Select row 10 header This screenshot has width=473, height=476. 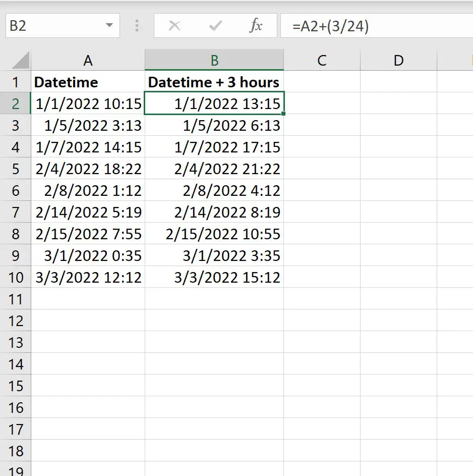coord(16,277)
